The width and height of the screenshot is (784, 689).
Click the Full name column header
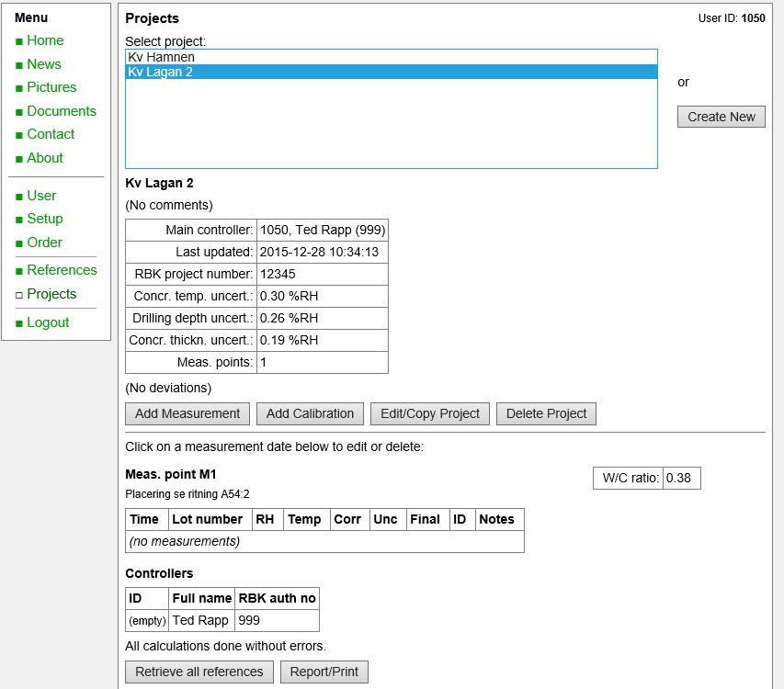click(201, 598)
